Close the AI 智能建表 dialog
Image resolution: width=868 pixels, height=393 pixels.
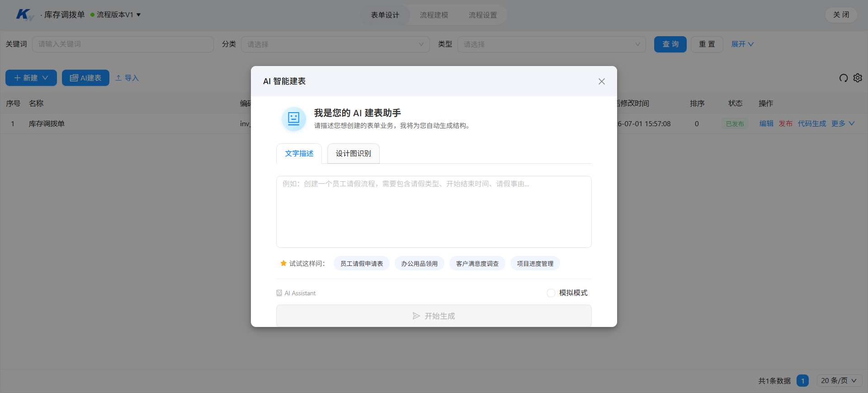tap(601, 81)
